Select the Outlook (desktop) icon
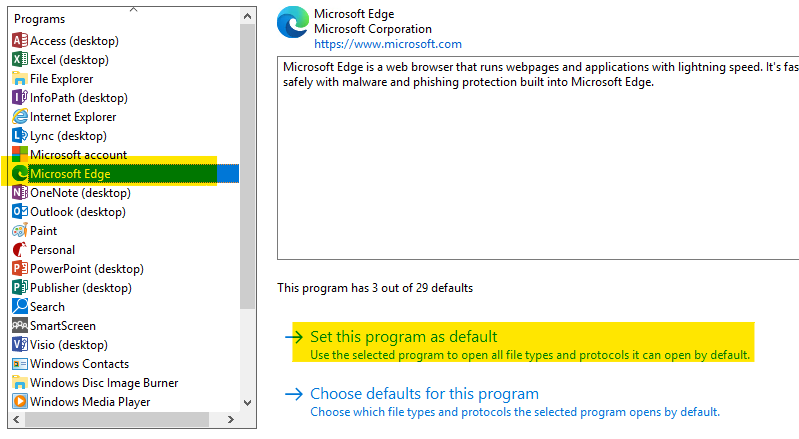 click(x=19, y=212)
